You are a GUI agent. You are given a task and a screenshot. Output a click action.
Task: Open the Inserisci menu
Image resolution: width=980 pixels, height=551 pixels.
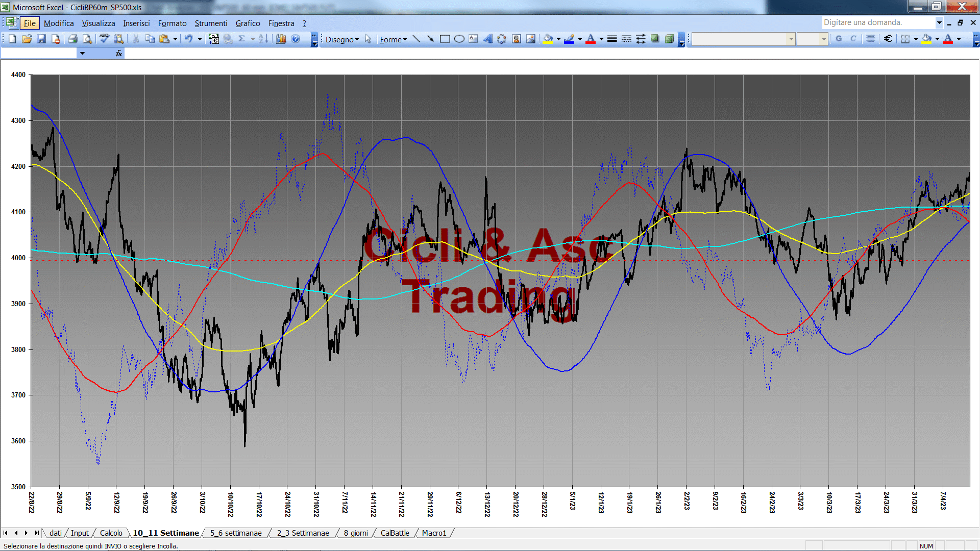136,23
